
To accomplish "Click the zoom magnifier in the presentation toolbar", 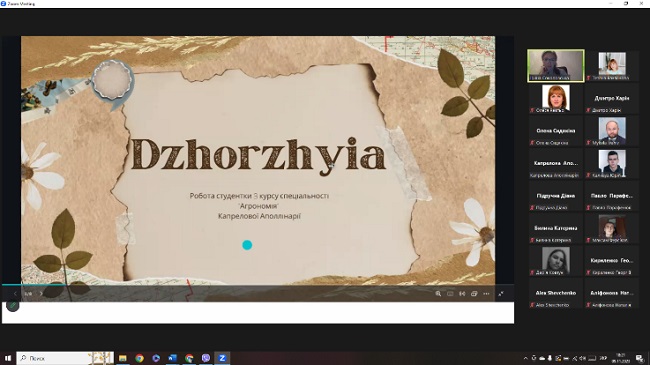I will pyautogui.click(x=438, y=294).
